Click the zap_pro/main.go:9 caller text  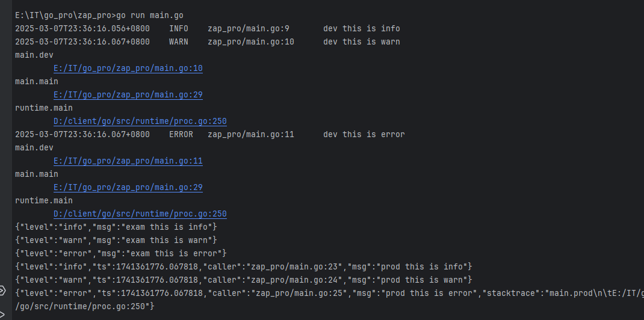249,29
